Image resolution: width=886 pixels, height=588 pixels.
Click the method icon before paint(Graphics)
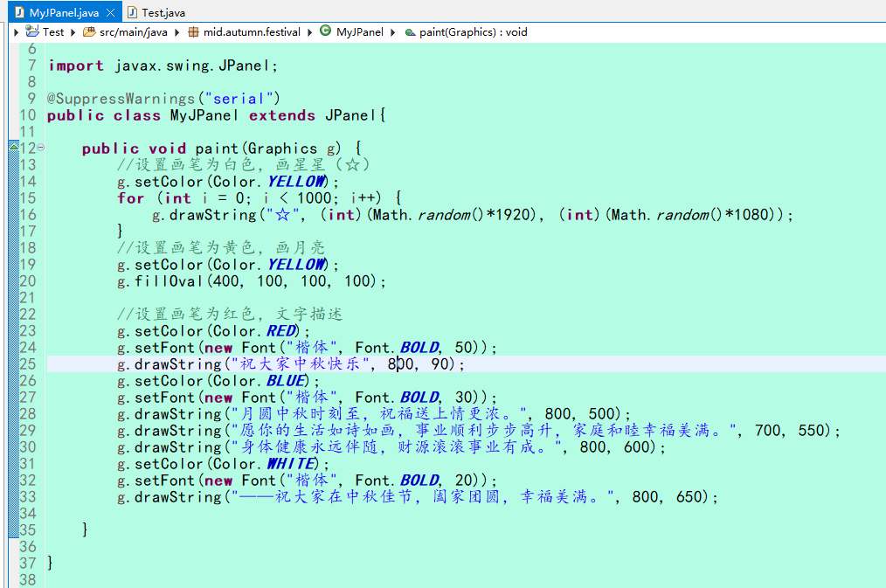tap(410, 32)
